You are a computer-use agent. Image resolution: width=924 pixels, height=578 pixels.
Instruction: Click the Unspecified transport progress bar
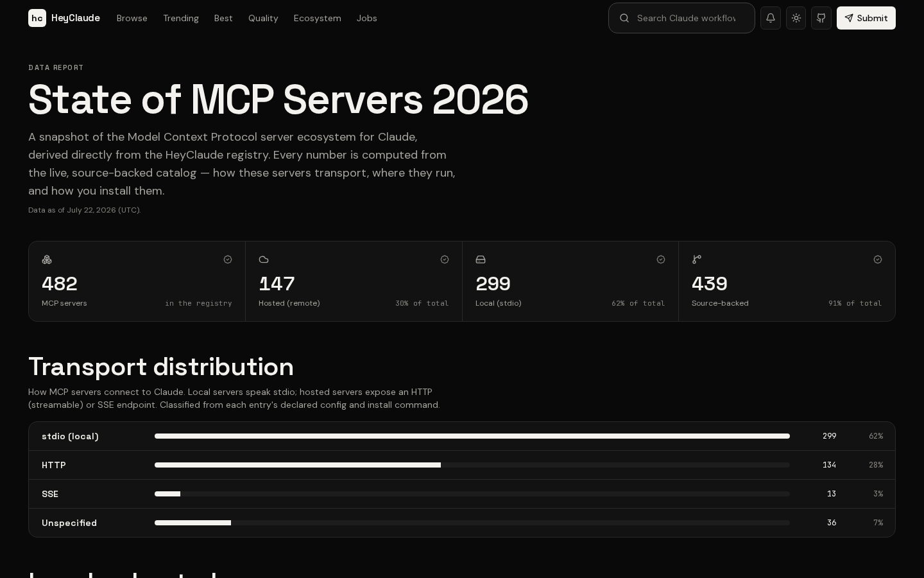click(472, 523)
